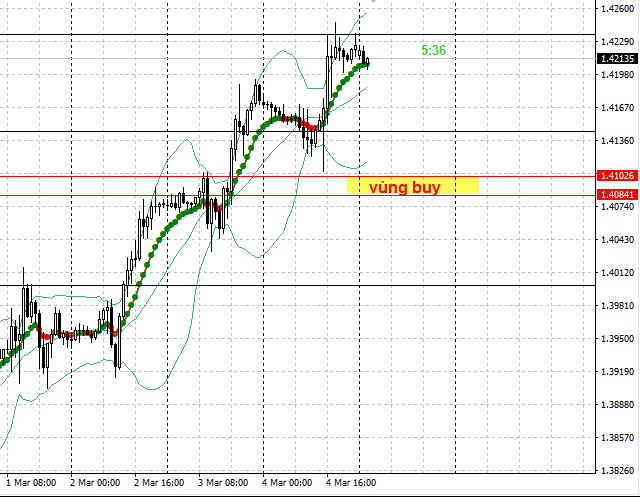
Task: Click the '3 Mar 08:00' time label
Action: [223, 483]
